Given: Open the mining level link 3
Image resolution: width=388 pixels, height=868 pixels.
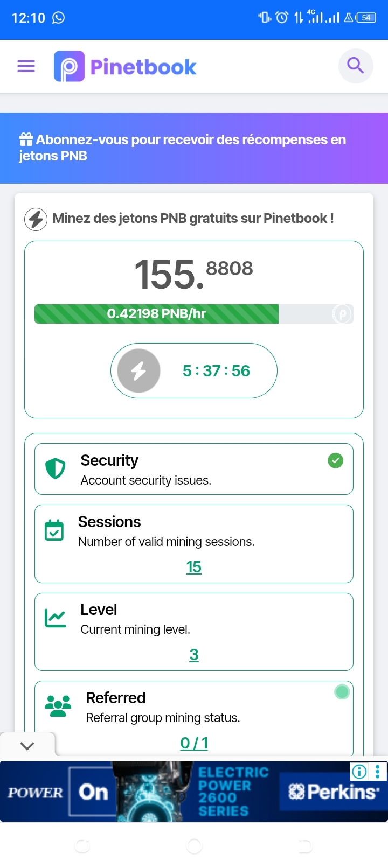Looking at the screenshot, I should [194, 655].
